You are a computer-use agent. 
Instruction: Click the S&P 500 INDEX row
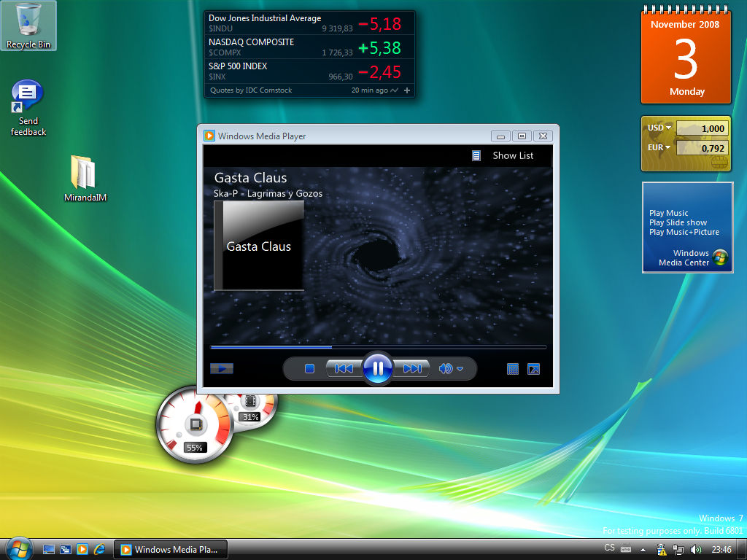click(309, 71)
